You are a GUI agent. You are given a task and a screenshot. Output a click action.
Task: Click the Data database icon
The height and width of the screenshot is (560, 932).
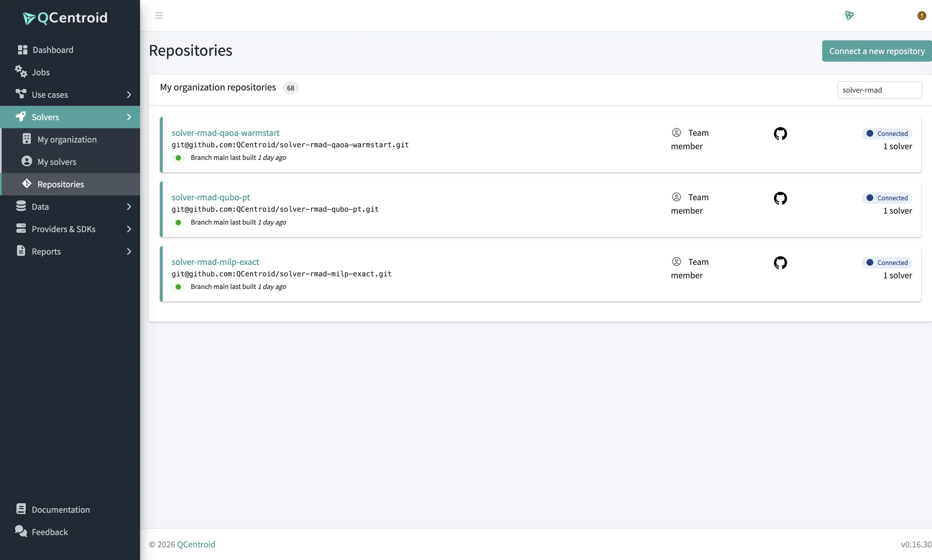click(21, 206)
